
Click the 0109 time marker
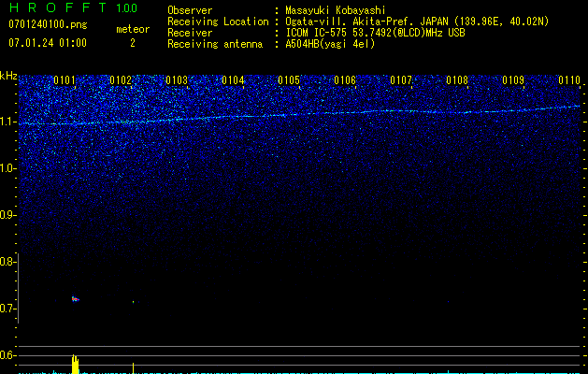pos(513,80)
